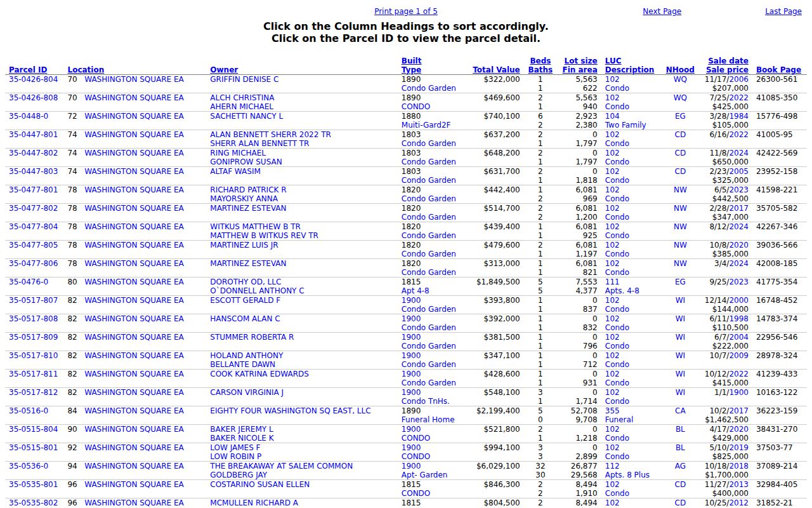This screenshot has height=508, width=812.
Task: Open parcel 35-0426-804 detail
Action: [33, 79]
